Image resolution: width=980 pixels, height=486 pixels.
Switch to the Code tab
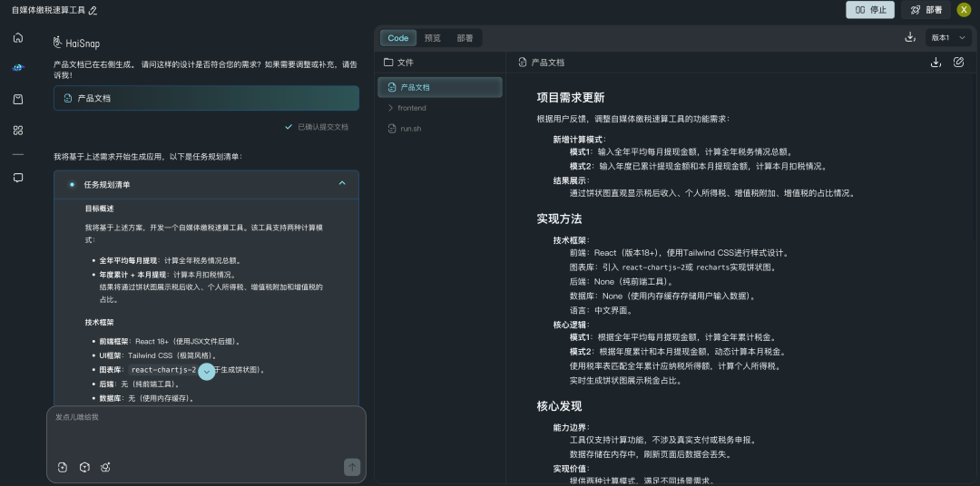click(x=398, y=38)
